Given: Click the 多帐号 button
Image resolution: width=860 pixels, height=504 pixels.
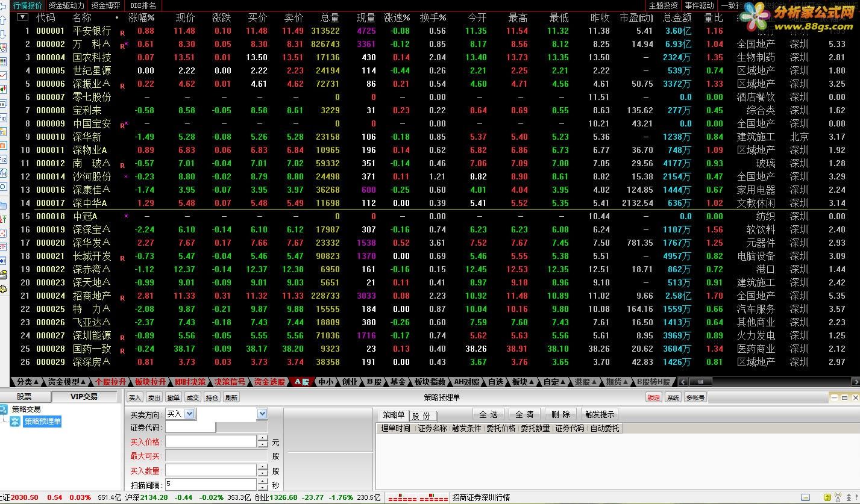Looking at the screenshot, I should point(695,397).
